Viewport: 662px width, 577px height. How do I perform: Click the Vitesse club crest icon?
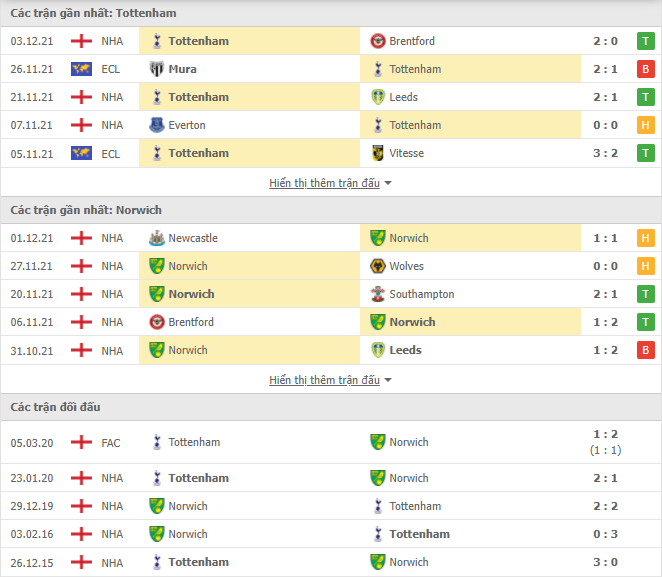378,153
